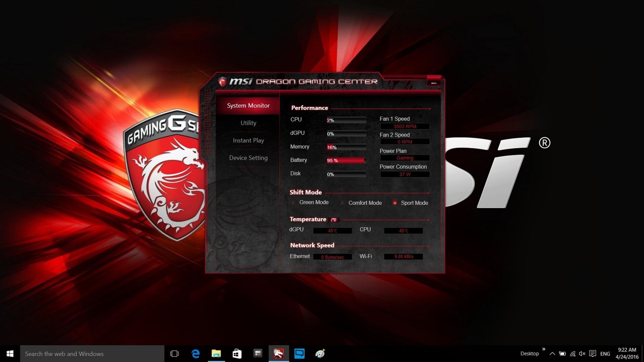Switch to the Utility tab
644x362 pixels.
click(248, 123)
